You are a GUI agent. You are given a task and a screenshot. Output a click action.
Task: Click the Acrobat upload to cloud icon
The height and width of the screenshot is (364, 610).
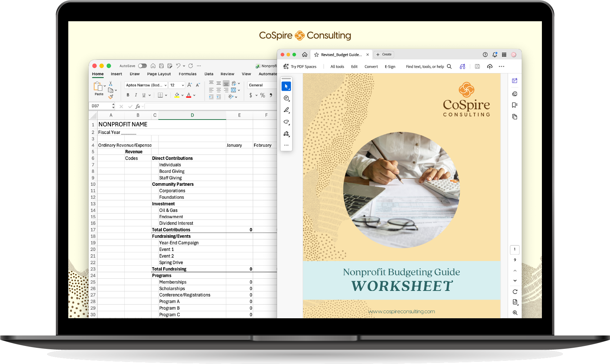490,67
